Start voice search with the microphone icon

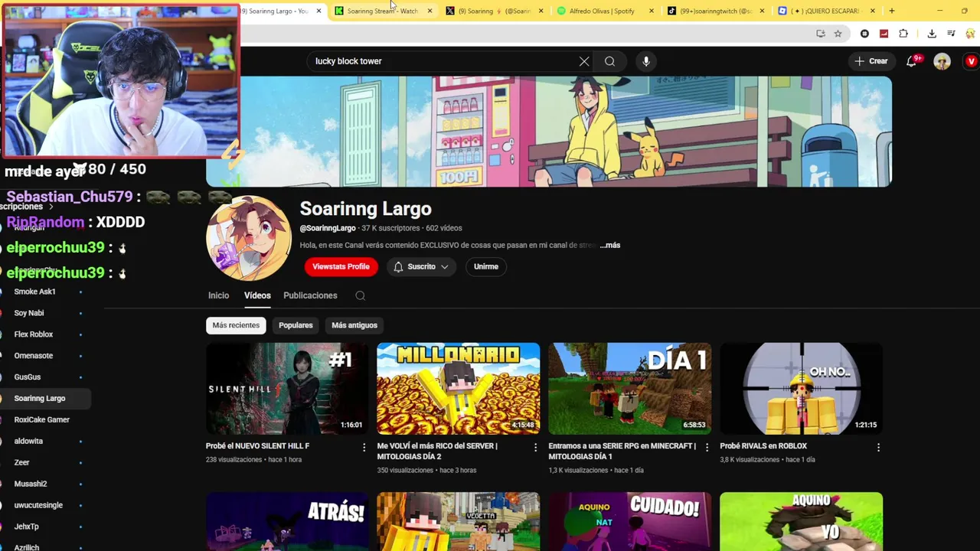coord(646,61)
